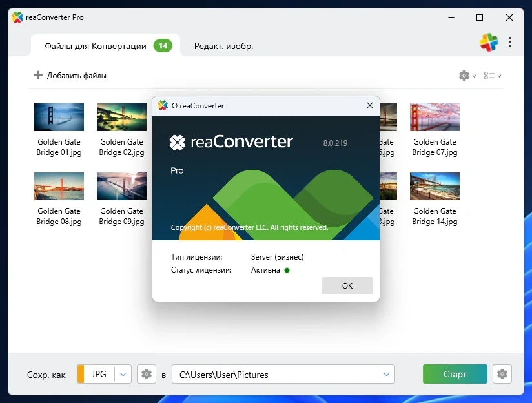Maximize the reaConverter Pro window
This screenshot has width=532, height=403.
480,17
